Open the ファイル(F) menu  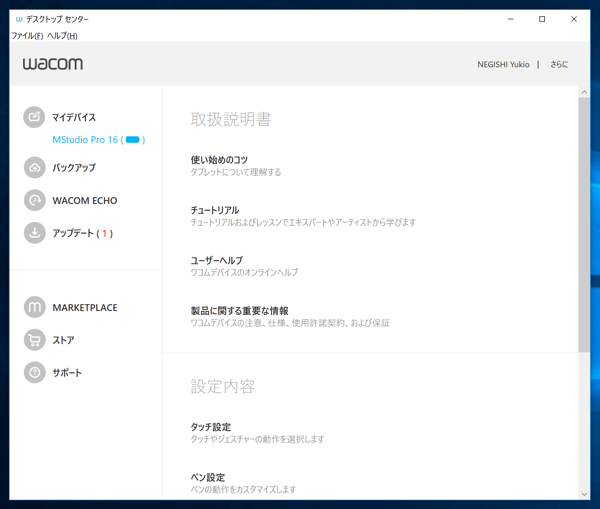27,36
